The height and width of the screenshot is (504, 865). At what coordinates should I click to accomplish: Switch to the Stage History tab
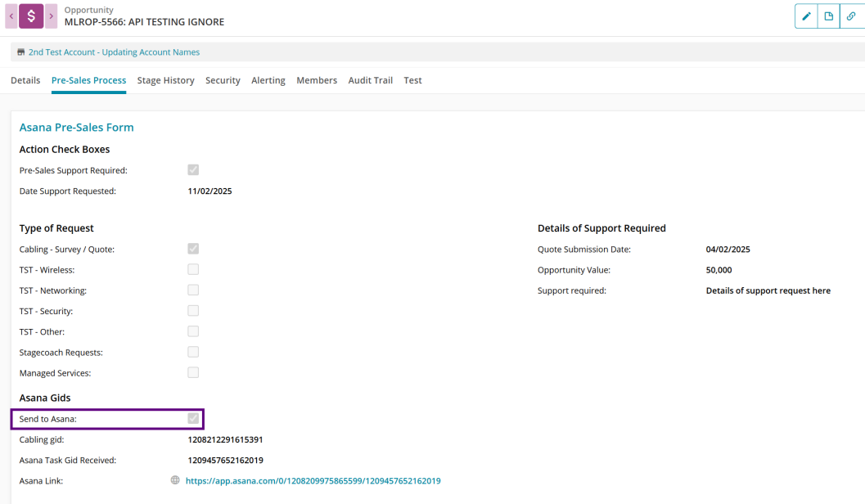coord(165,80)
